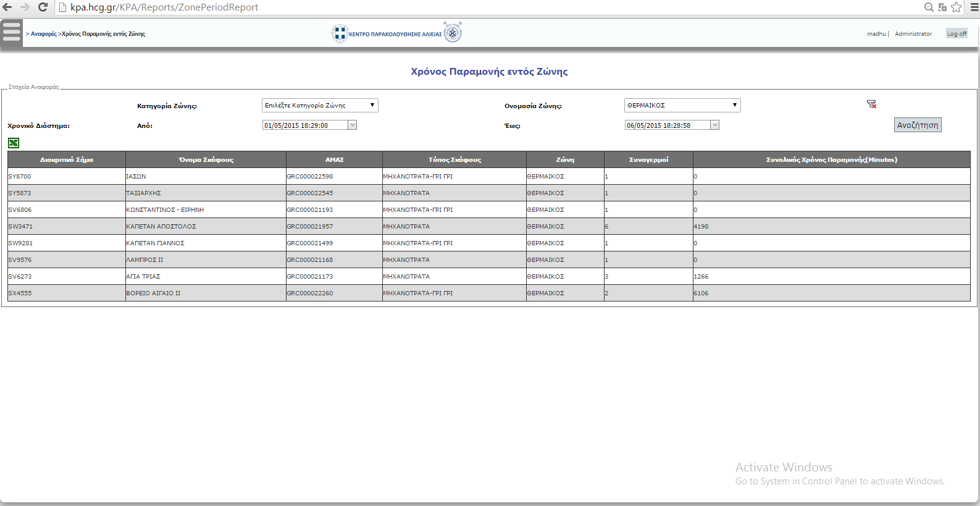Clear filters with the funnel icon
This screenshot has width=980, height=506.
pos(871,104)
